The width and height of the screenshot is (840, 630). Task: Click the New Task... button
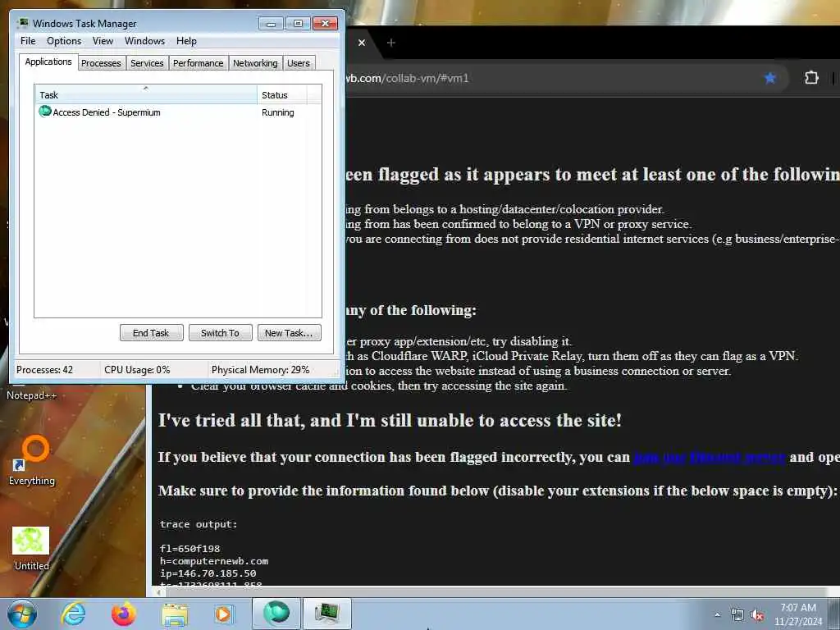click(x=289, y=333)
